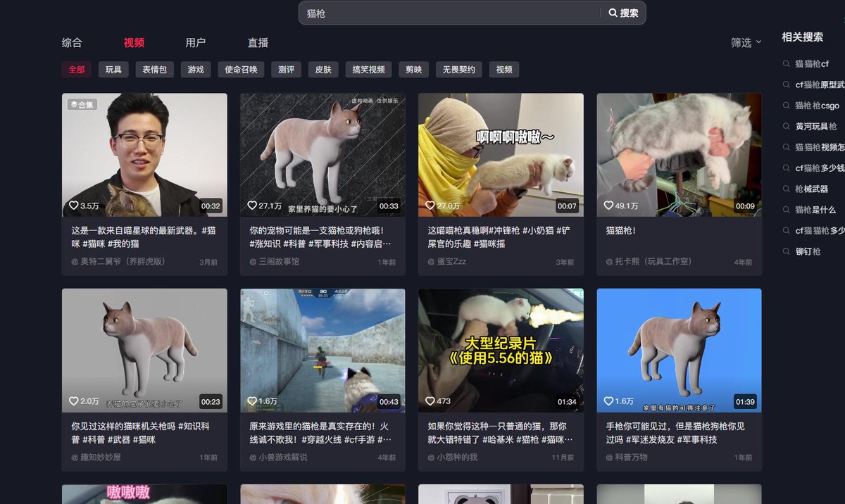Open the 合集 badge on the first video

[x=82, y=104]
